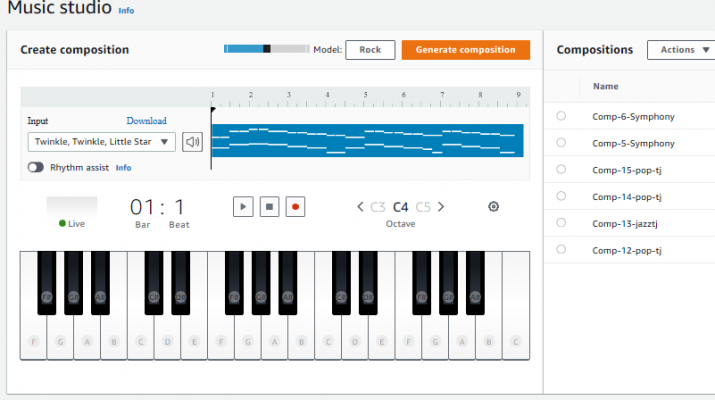Click the Info link beside Music studio
This screenshot has height=400, width=715.
(x=126, y=10)
